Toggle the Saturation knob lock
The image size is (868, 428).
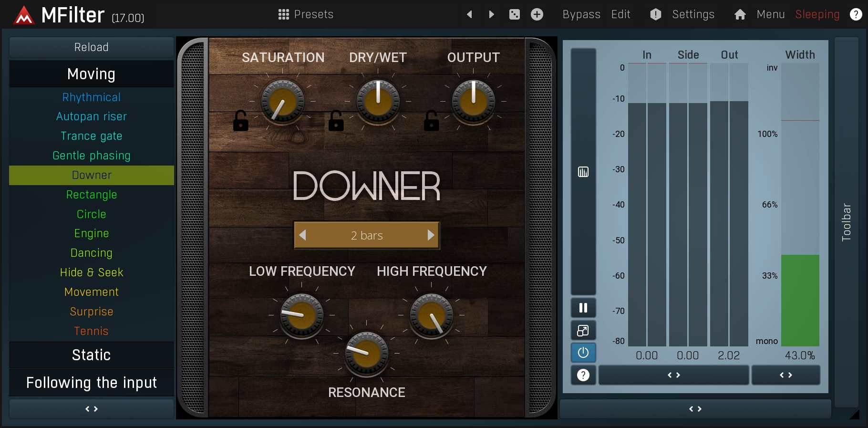[x=240, y=121]
